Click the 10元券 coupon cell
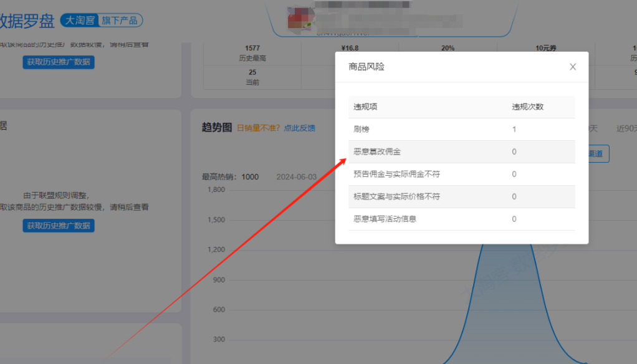Viewport: 637px width, 364px height. coord(545,48)
